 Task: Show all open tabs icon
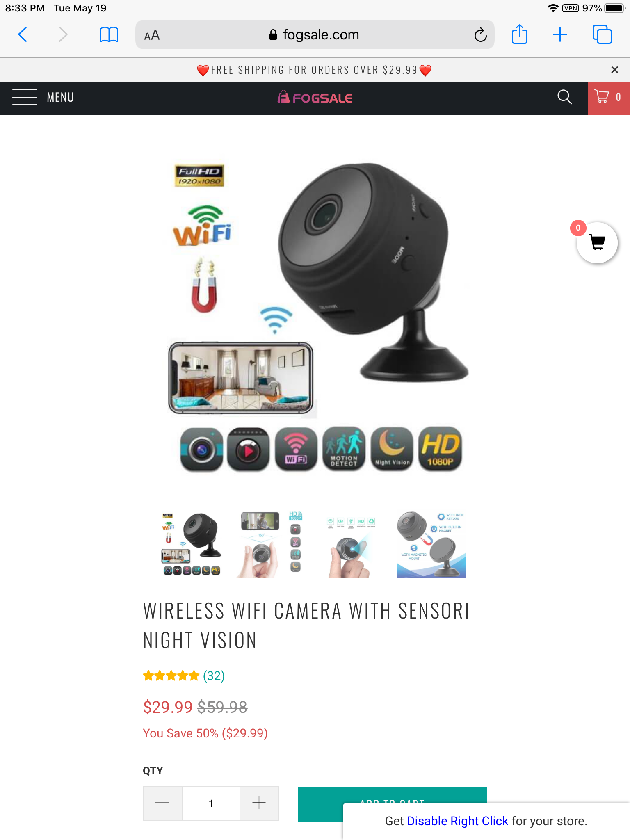[602, 34]
